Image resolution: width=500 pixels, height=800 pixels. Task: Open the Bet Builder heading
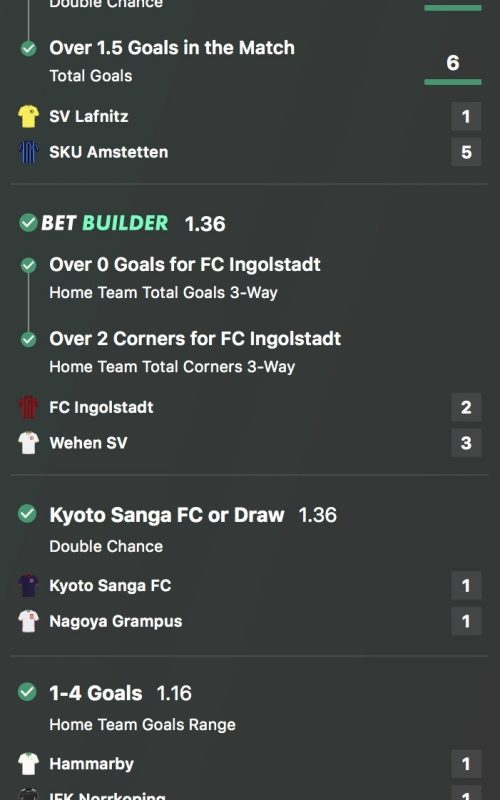pyautogui.click(x=105, y=223)
